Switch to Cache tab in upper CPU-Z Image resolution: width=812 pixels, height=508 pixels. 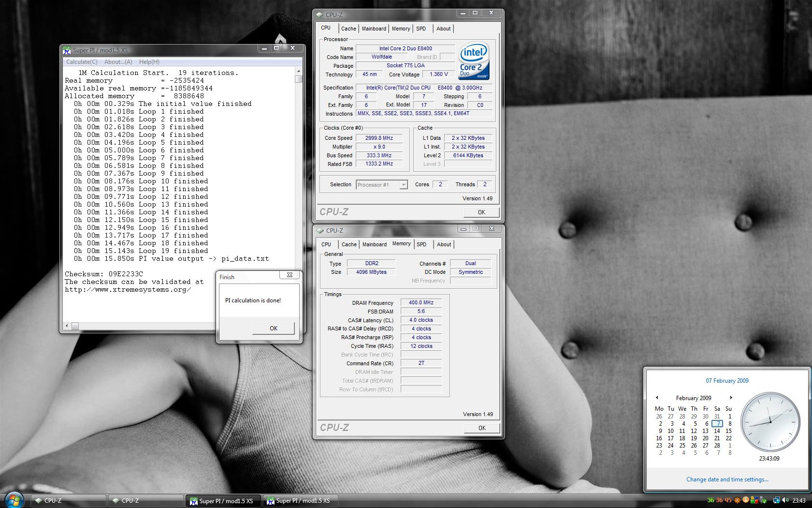(x=348, y=29)
